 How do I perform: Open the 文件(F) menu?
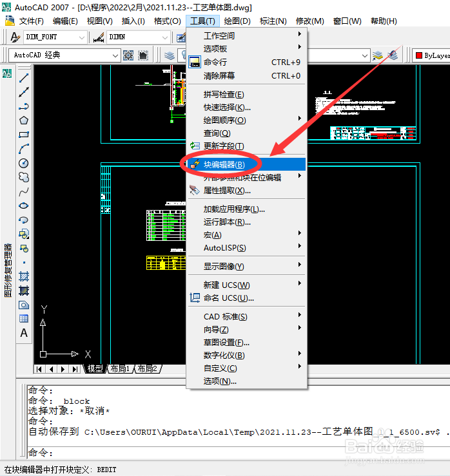32,21
